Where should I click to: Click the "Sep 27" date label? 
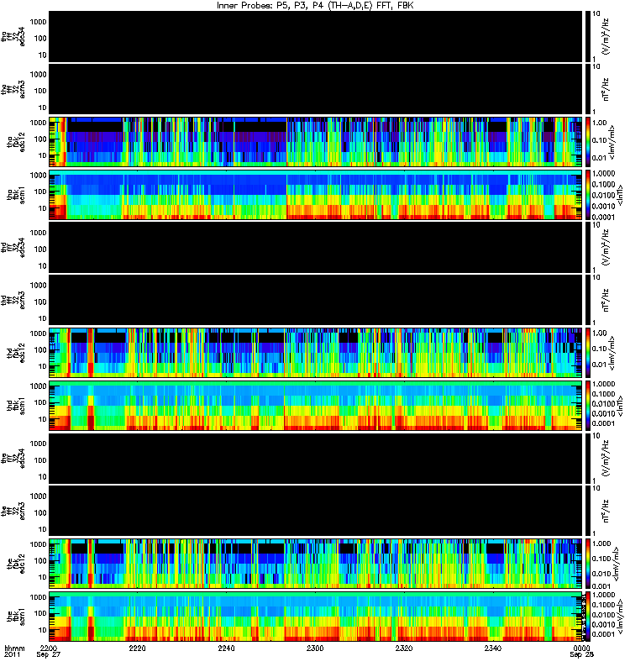(48, 654)
